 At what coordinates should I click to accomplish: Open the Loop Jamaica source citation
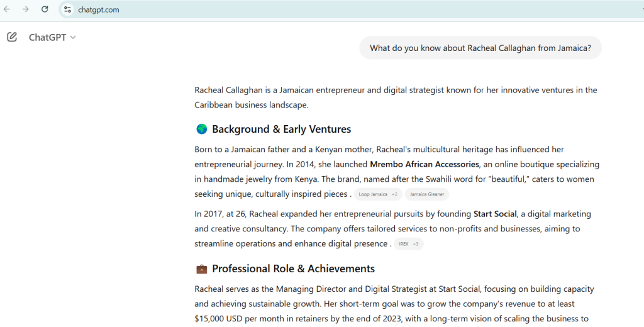[377, 194]
